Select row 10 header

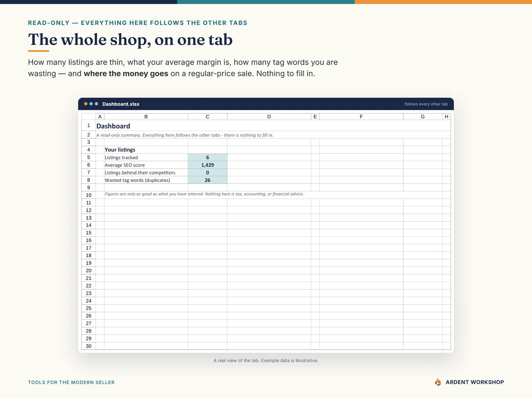pos(88,195)
